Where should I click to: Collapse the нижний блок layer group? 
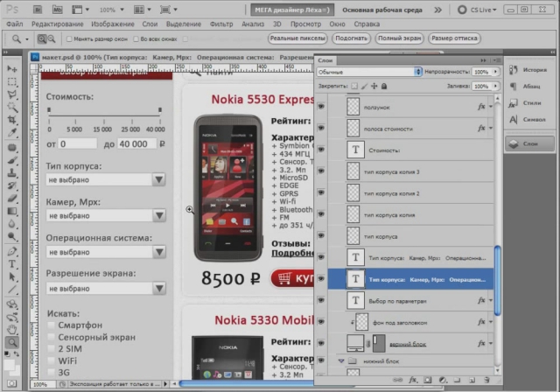(341, 361)
